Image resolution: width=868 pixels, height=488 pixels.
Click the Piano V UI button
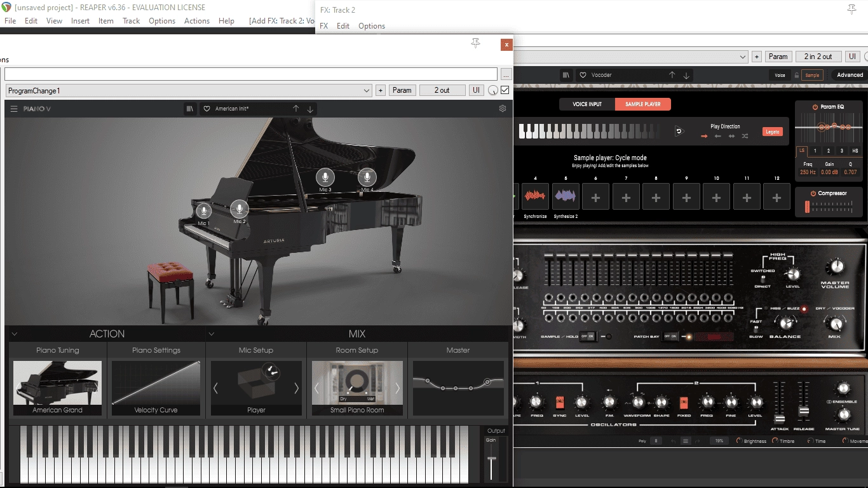tap(476, 90)
